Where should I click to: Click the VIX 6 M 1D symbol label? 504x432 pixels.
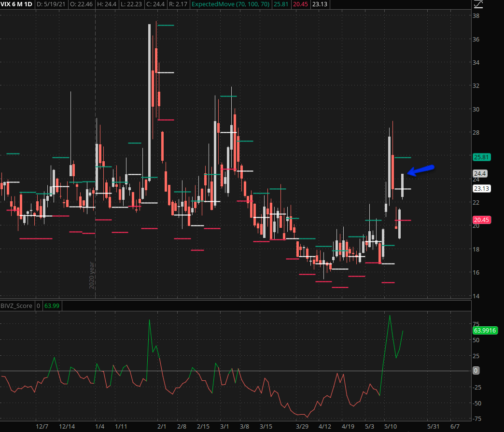point(17,4)
